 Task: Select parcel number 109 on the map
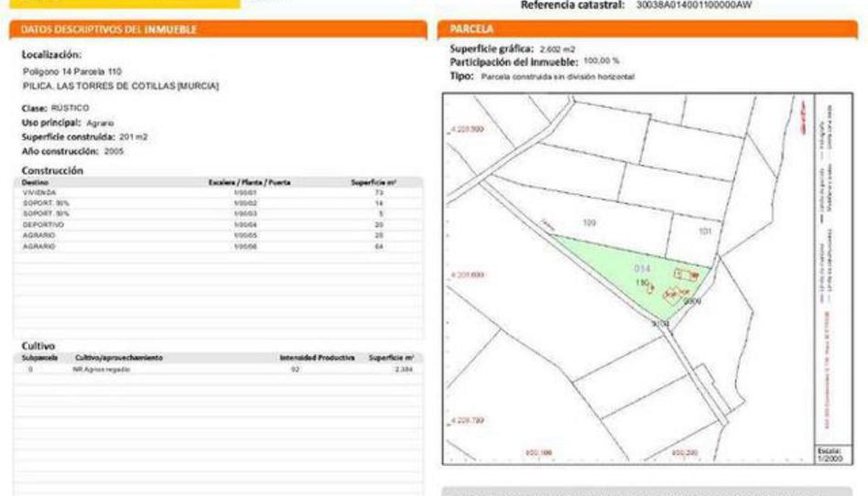pos(588,222)
